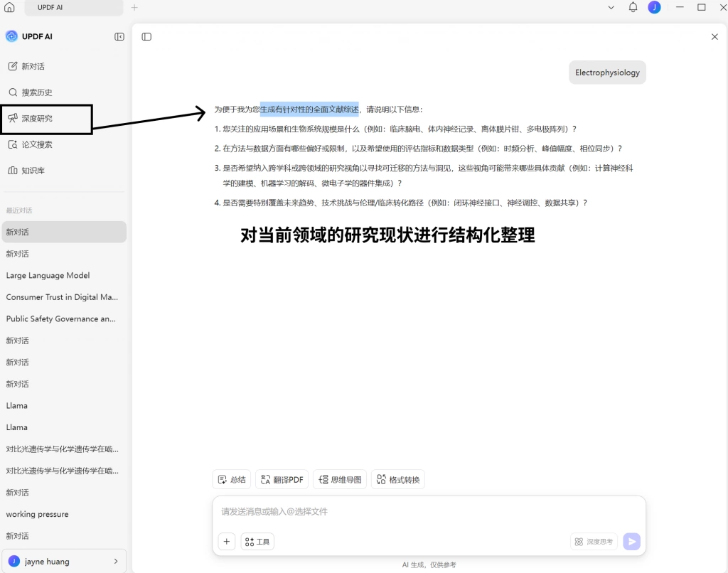Send the message with arrow button

coord(631,542)
